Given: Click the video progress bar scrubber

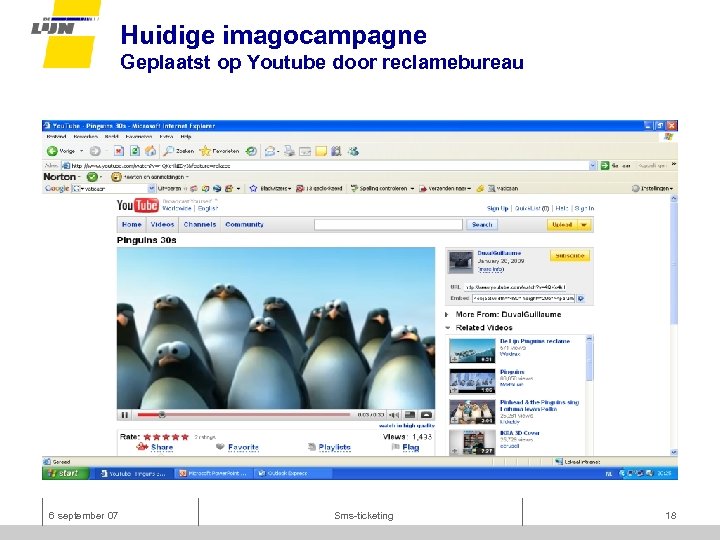Looking at the screenshot, I should [162, 415].
